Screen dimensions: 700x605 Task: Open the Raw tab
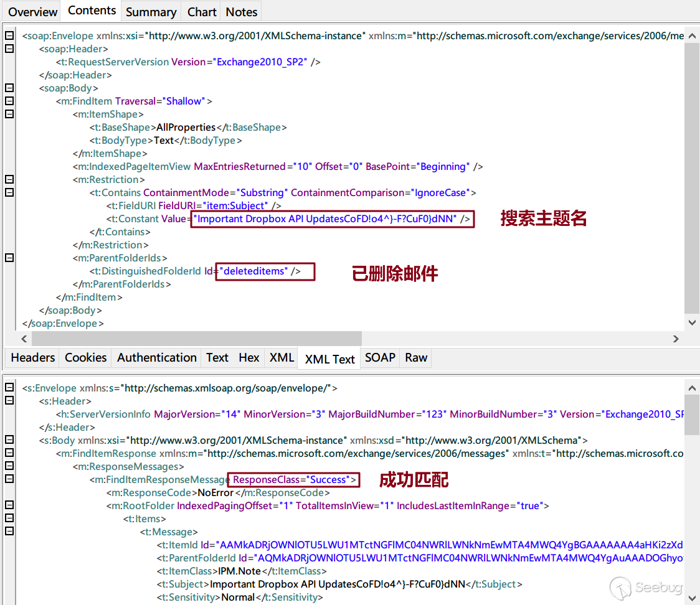[x=416, y=357]
